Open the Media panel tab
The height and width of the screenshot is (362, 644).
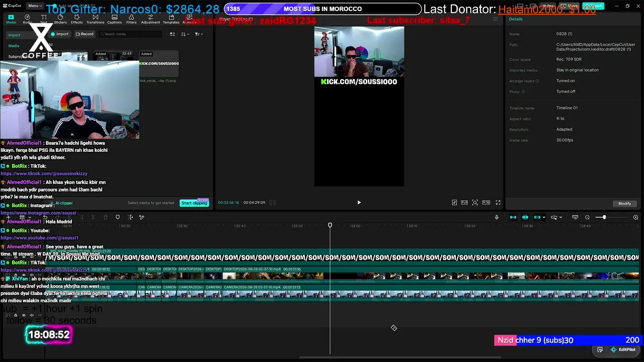click(11, 19)
